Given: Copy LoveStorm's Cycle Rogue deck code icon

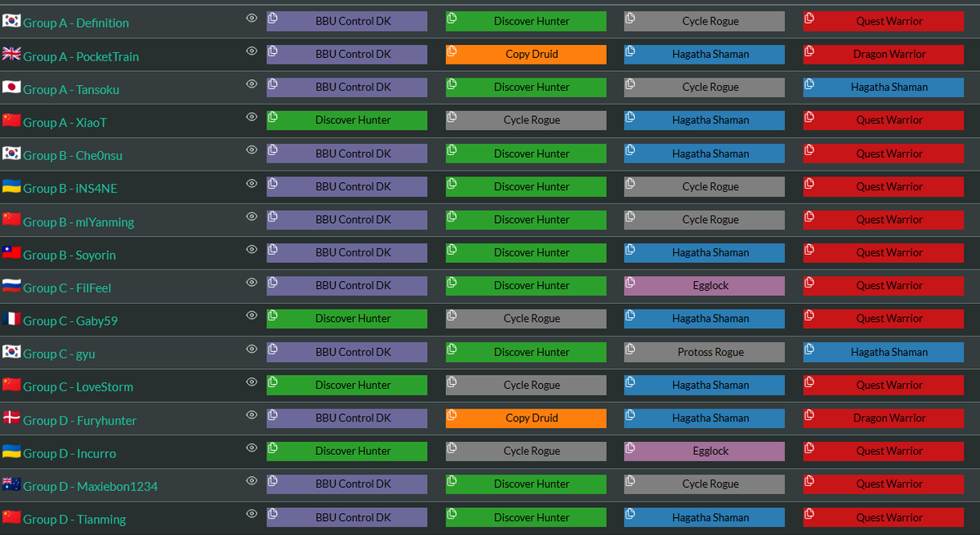Looking at the screenshot, I should tap(452, 381).
